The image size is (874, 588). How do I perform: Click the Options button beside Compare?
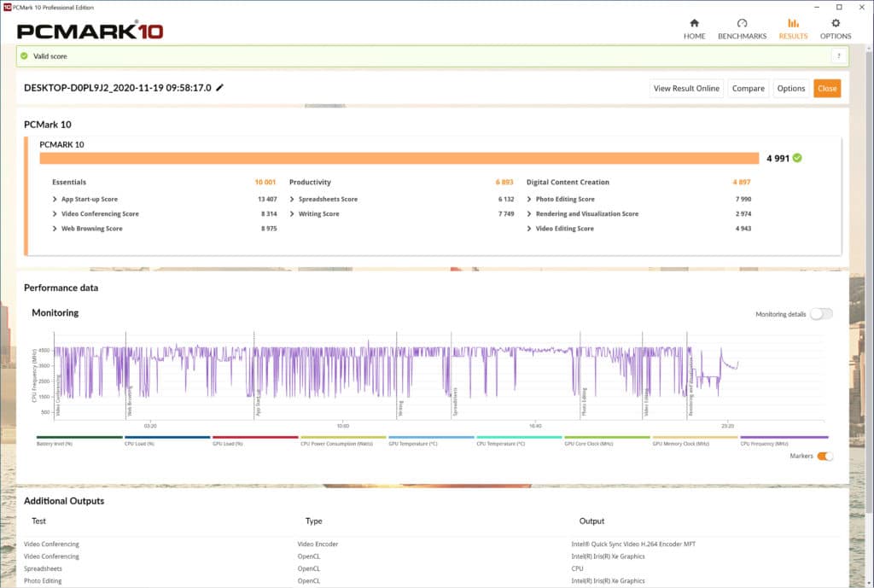(791, 88)
